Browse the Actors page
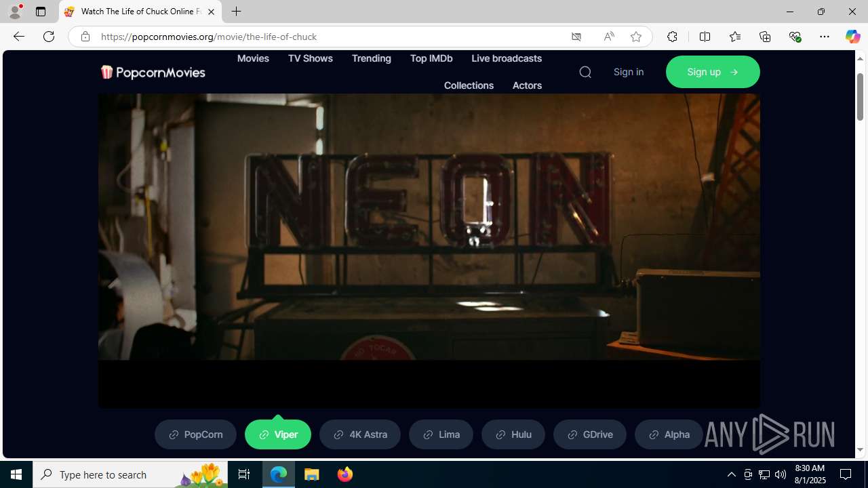The height and width of the screenshot is (488, 868). pos(527,85)
